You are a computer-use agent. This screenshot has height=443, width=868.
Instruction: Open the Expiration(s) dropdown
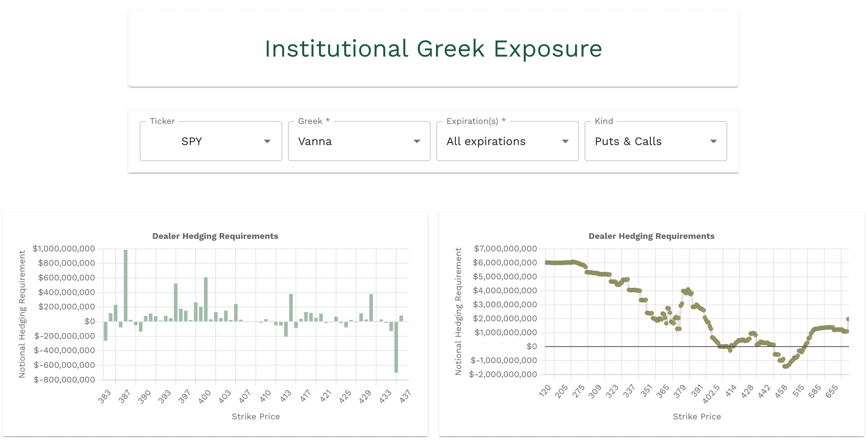tap(507, 141)
